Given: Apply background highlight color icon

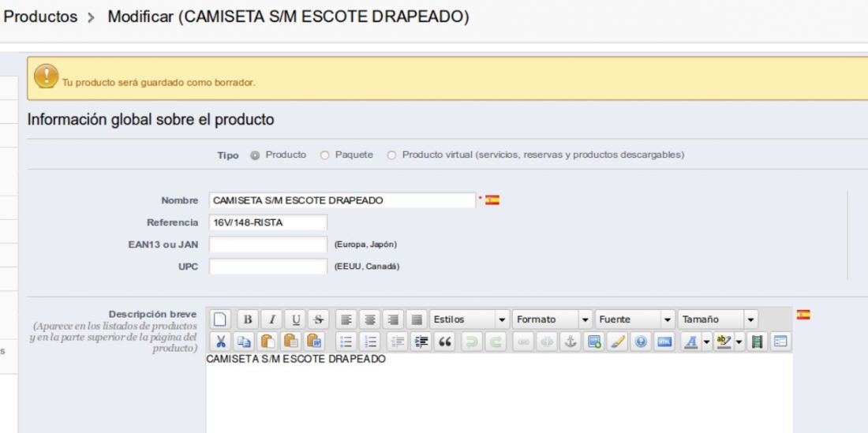Looking at the screenshot, I should [724, 342].
